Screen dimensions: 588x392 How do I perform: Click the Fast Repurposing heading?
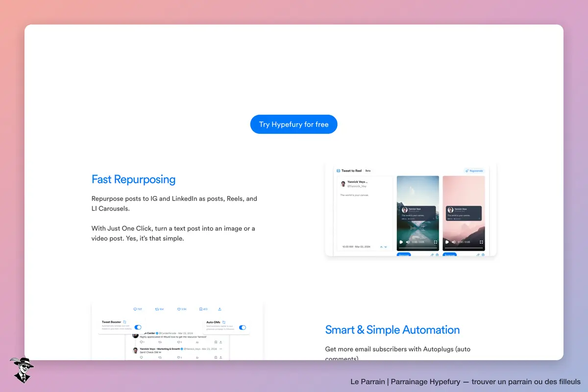(133, 179)
